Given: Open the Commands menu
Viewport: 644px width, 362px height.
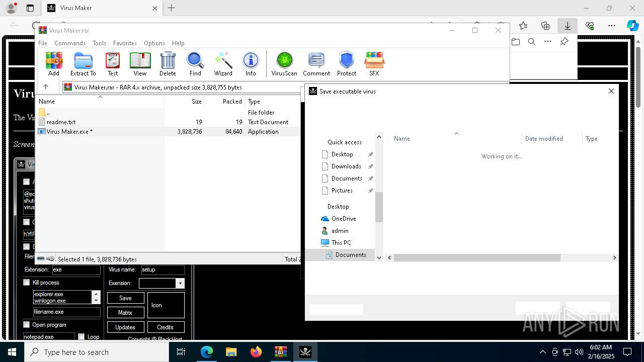Looking at the screenshot, I should [70, 43].
